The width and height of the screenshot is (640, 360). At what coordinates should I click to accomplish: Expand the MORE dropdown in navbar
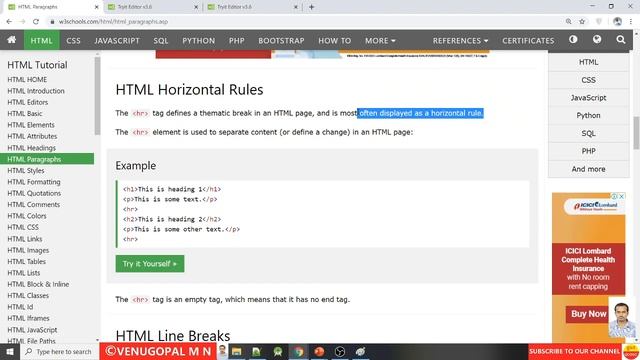coord(380,40)
